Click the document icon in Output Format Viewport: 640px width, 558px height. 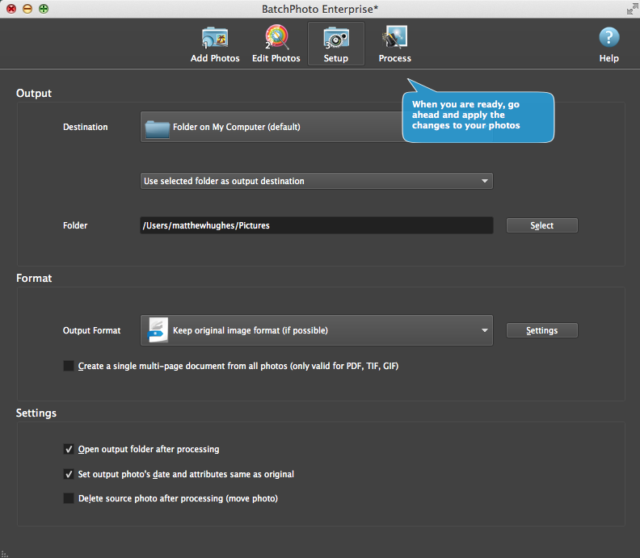[x=157, y=330]
